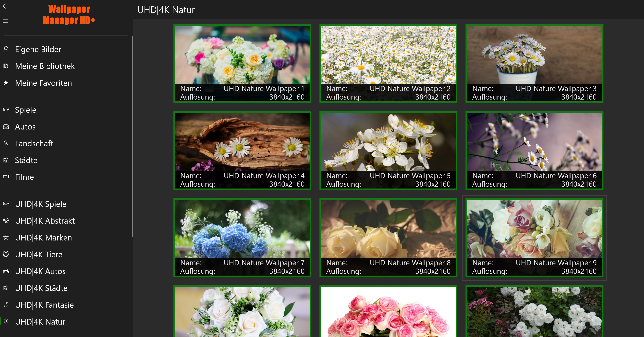Screen dimensions: 644x337
Task: Click the car icon next to Autos
Action: coord(6,126)
